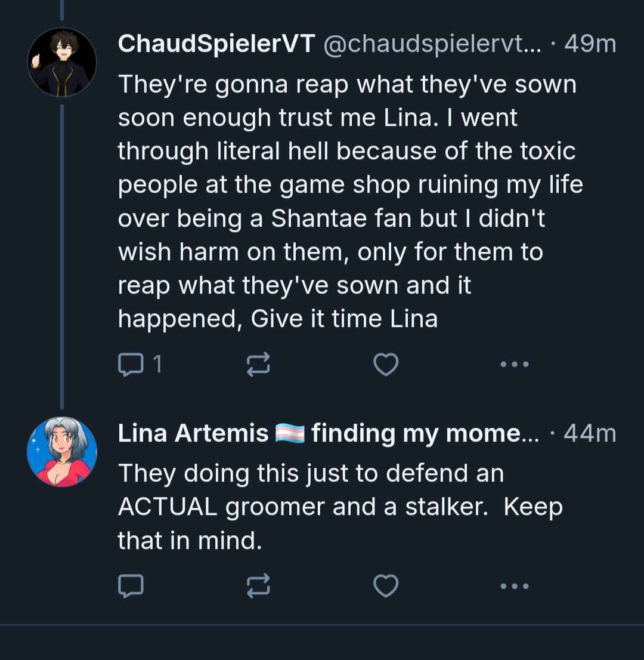Click the reply count "1" on ChaudSpielerVT's post
The height and width of the screenshot is (660, 644).
157,364
